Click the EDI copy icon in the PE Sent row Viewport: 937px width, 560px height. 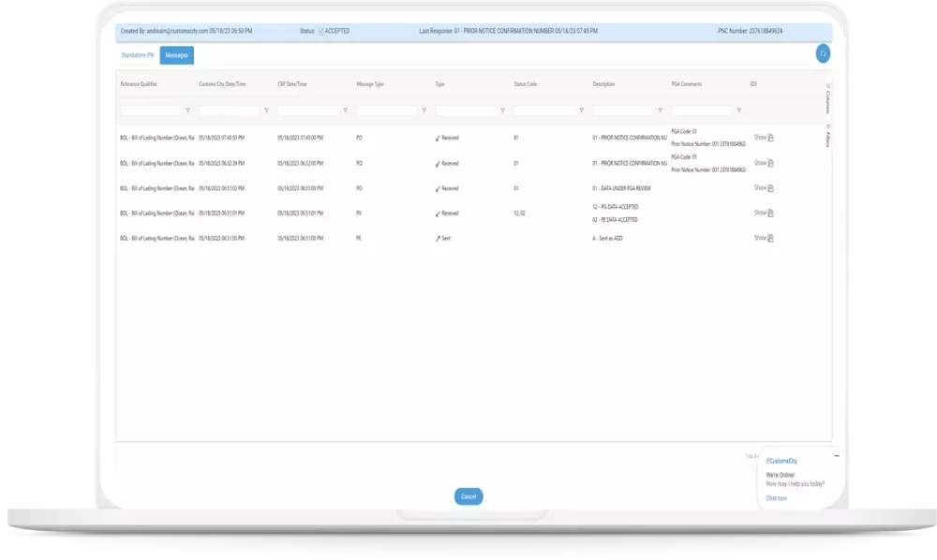coord(771,238)
